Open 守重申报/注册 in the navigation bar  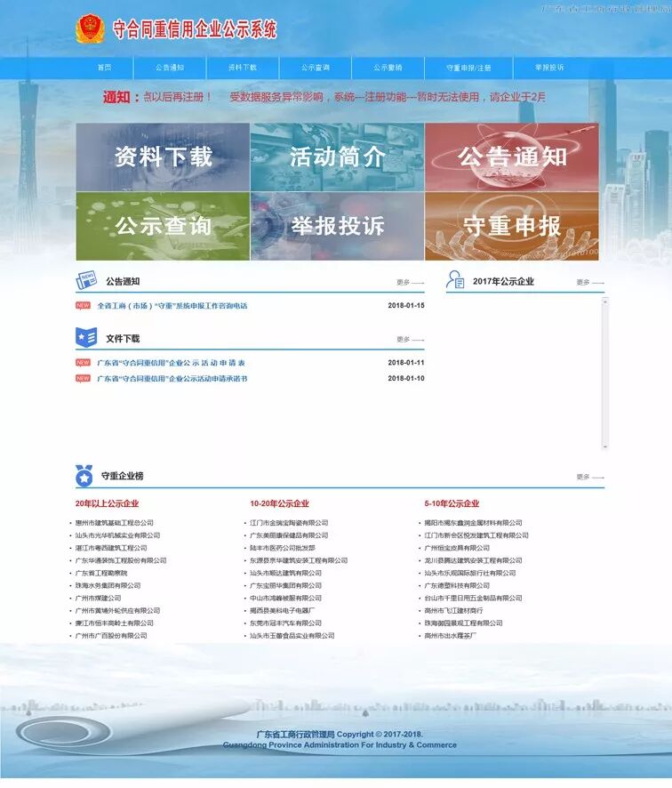click(x=468, y=68)
